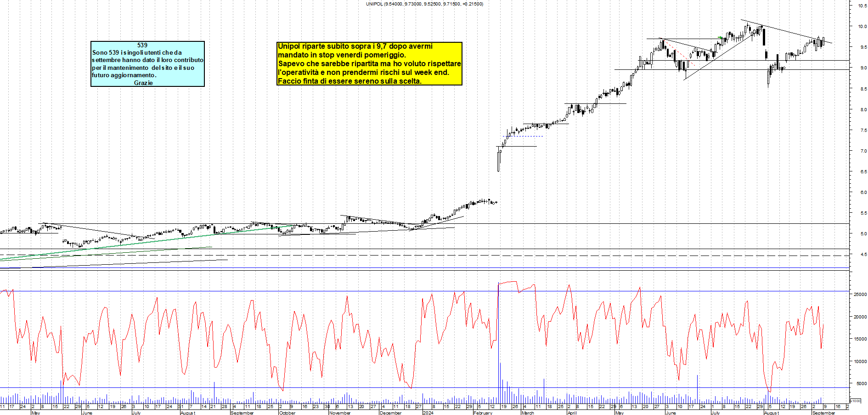Click the 25000 indicator axis label
Image resolution: width=868 pixels, height=415 pixels.
(x=860, y=294)
